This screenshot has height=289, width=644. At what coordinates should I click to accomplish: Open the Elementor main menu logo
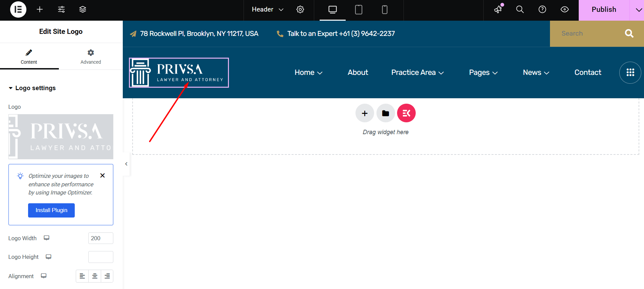point(18,9)
